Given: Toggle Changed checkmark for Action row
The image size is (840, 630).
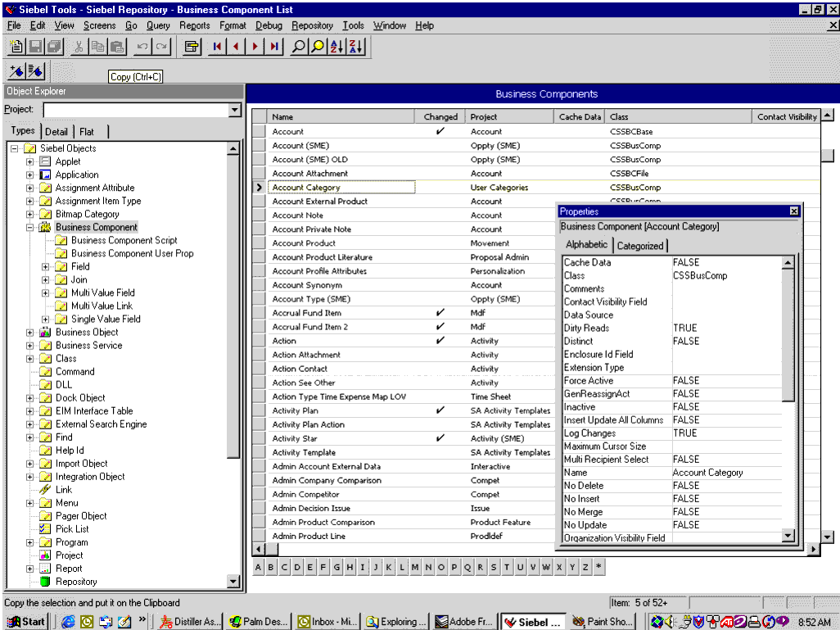Looking at the screenshot, I should pos(440,341).
